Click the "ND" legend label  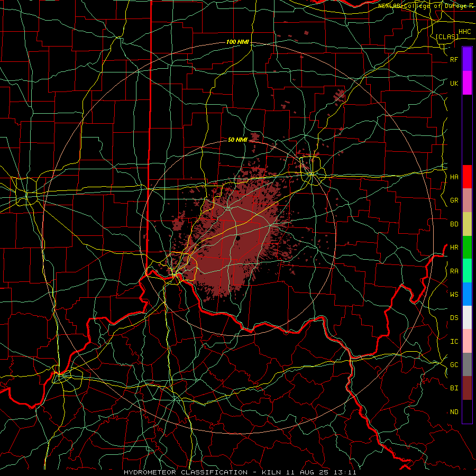tap(454, 411)
